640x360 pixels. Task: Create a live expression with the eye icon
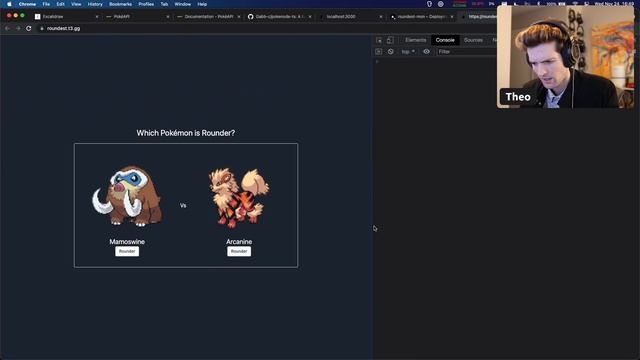pos(427,52)
